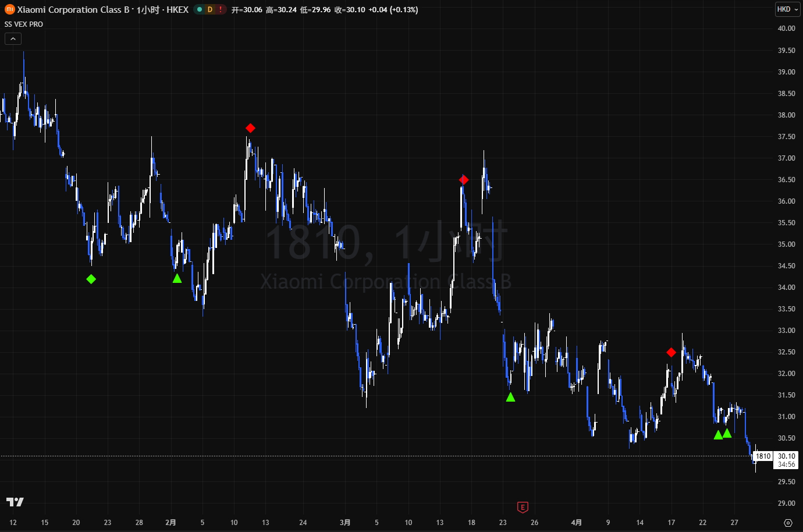Click the 22 date label on the time axis

(703, 523)
